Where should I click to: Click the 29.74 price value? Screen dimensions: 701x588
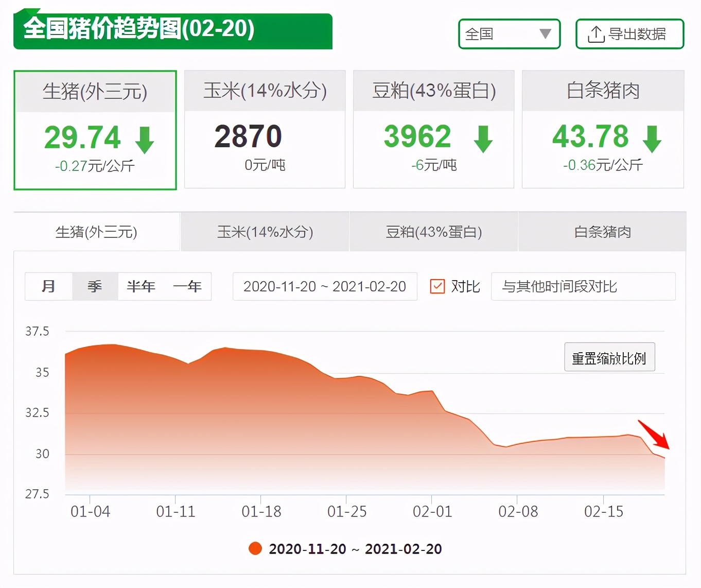click(82, 137)
